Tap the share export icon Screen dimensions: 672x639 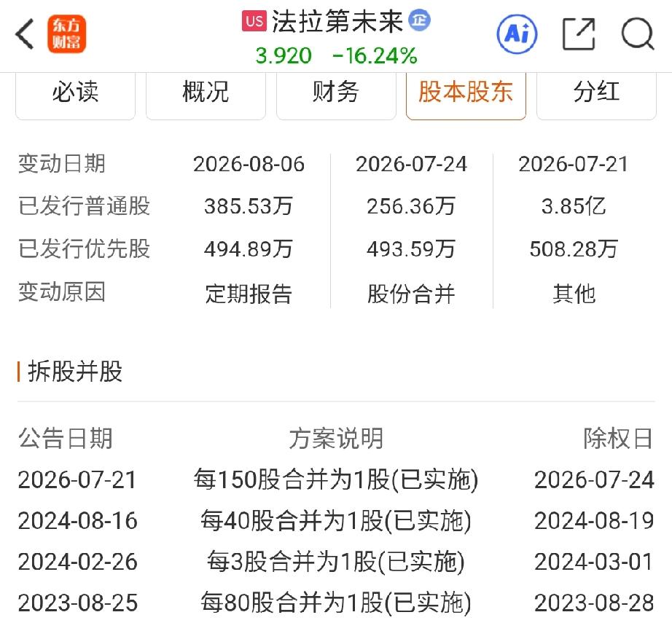point(578,34)
